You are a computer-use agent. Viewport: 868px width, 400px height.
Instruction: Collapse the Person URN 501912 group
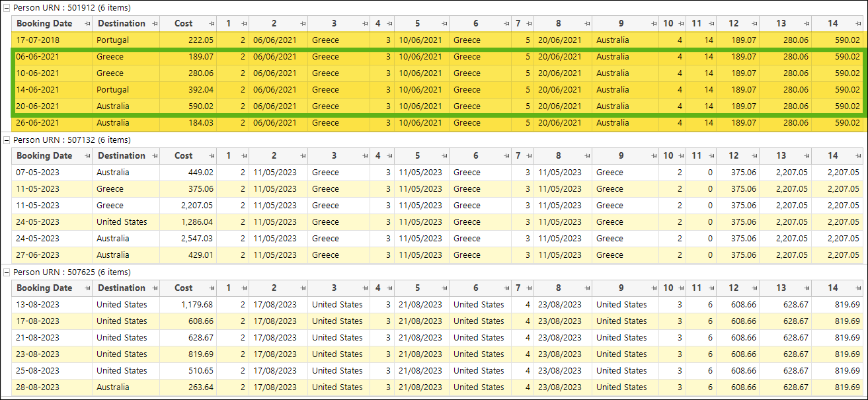pyautogui.click(x=7, y=8)
